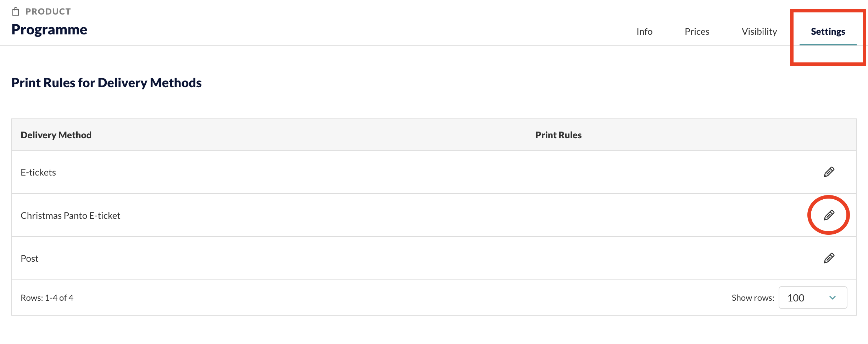The image size is (868, 344).
Task: Edit print rules for Christmas Panto E-ticket
Action: pyautogui.click(x=829, y=215)
